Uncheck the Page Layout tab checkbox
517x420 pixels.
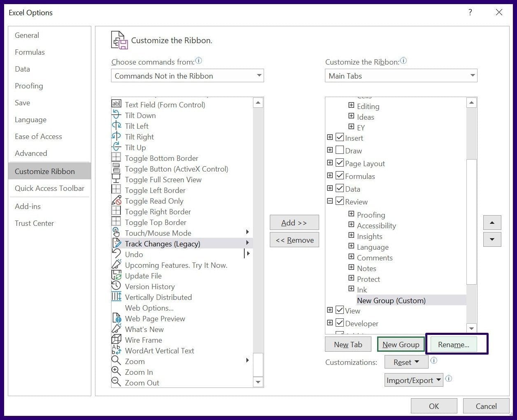pos(340,163)
